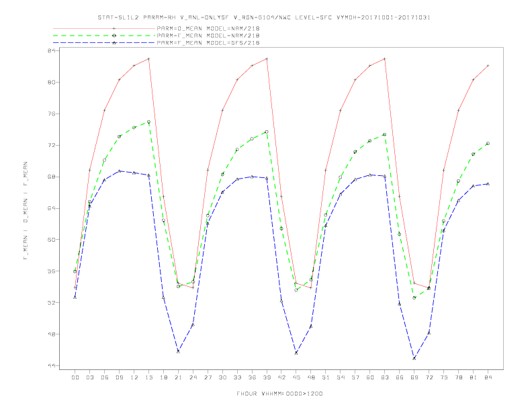532x411 pixels.
Task: Select the PARM=F_MEAN MODEL=GFS/218 legend label
Action: [208, 43]
